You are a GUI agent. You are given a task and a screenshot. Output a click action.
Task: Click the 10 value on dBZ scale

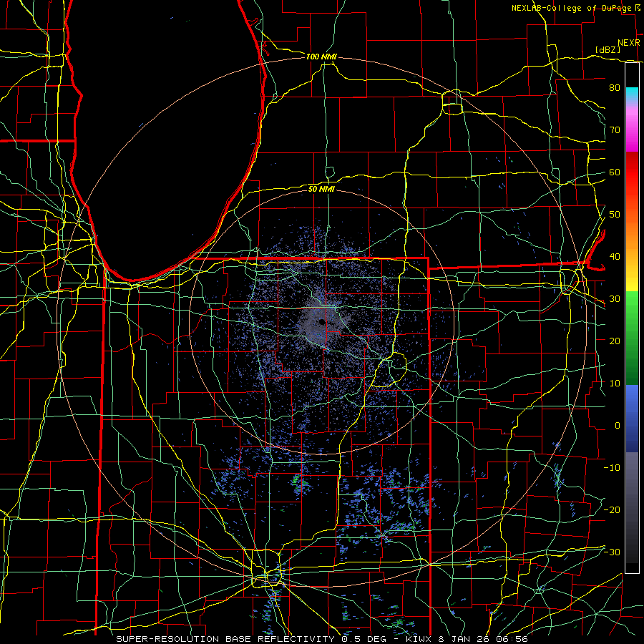coord(615,384)
